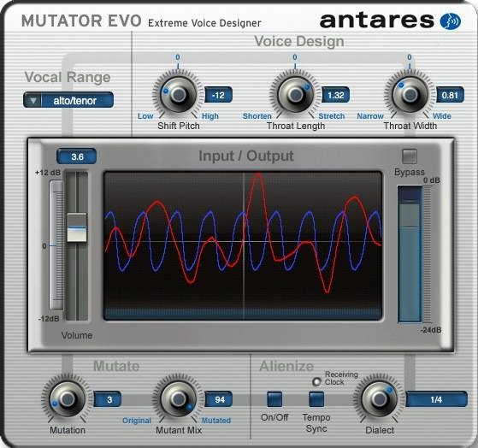The height and width of the screenshot is (448, 478).
Task: Click the -24dB meter scale label
Action: pos(431,330)
